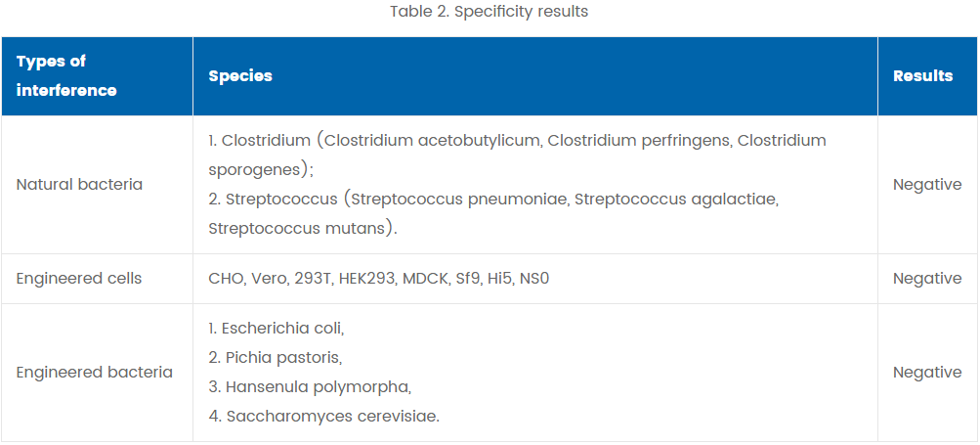Viewport: 980px width, 445px height.
Task: Click the "Clostridium acetobutylicum" species name
Action: [432, 140]
